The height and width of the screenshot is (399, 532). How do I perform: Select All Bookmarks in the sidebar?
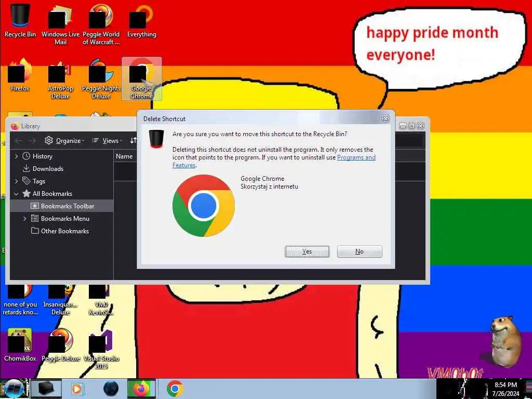(x=52, y=194)
